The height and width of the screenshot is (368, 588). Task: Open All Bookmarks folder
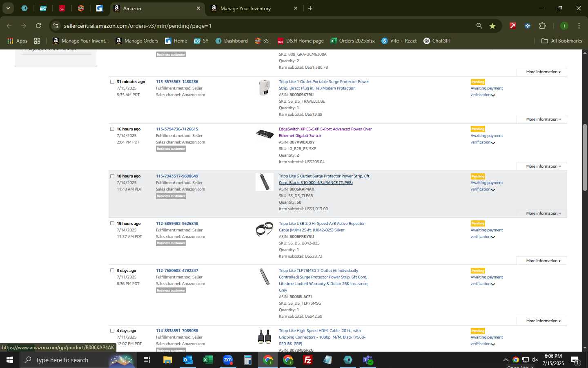[x=561, y=41]
